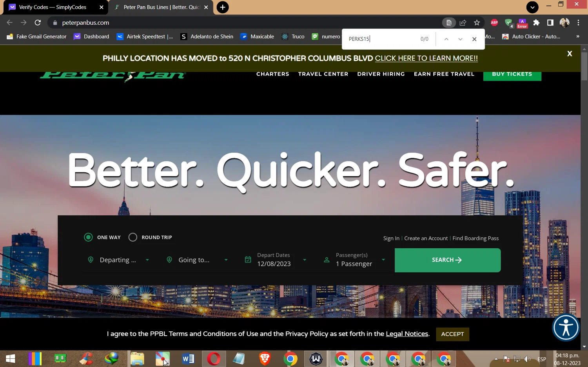Toggle the browser side panel
This screenshot has width=588, height=367.
[550, 23]
